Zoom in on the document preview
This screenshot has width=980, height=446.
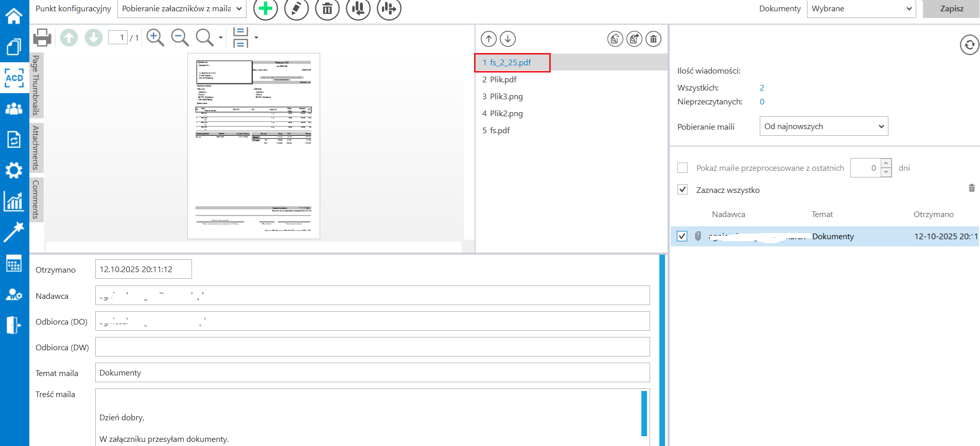(x=155, y=38)
